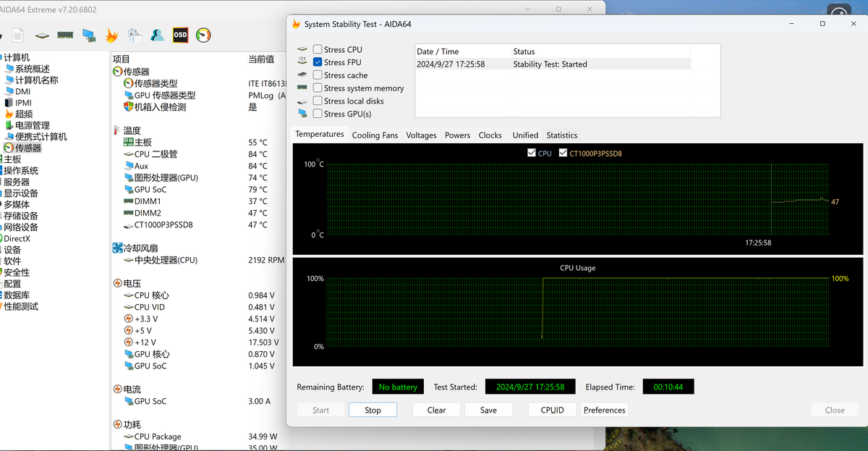868x451 pixels.
Task: Expand the 网络设备 tree node
Action: 21,227
